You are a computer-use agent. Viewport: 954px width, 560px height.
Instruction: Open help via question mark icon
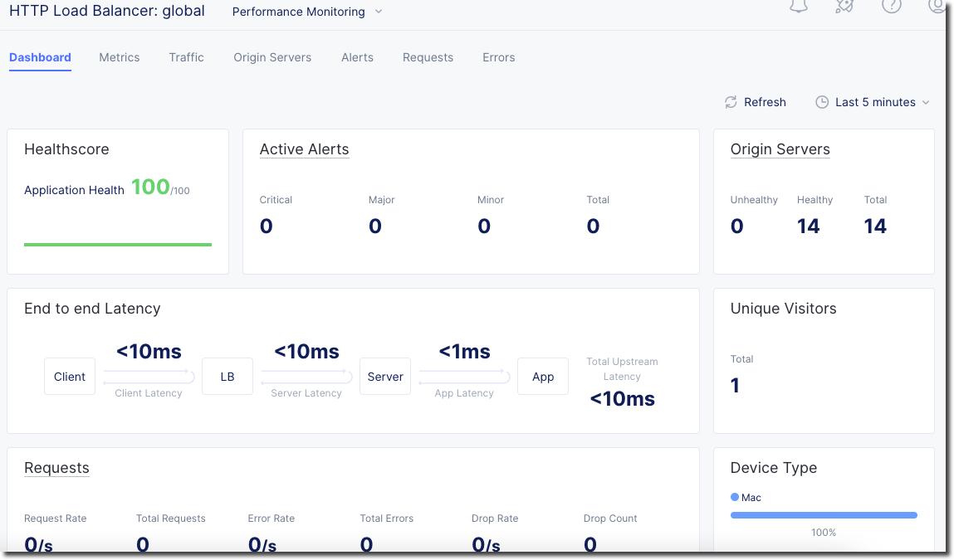point(891,6)
